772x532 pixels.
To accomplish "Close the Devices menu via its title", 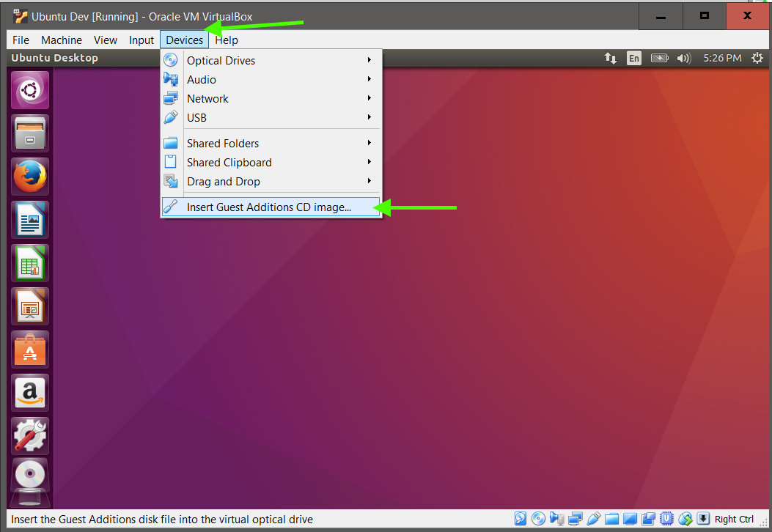I will [184, 40].
